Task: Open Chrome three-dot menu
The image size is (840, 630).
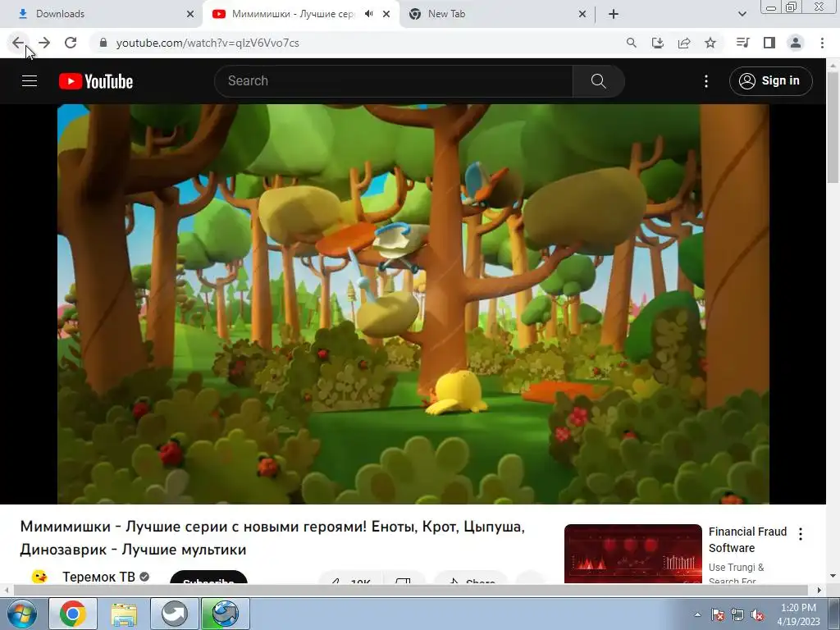Action: (822, 43)
